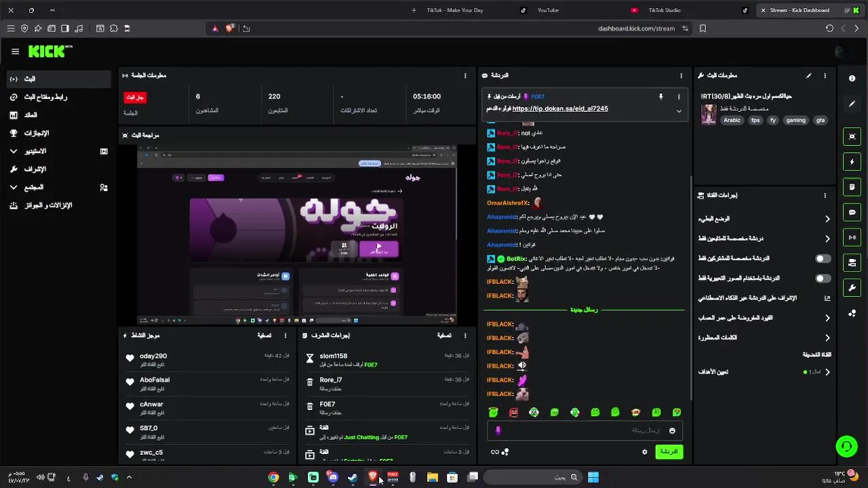The image size is (868, 488).
Task: Toggle emote-only chat switch
Action: 823,279
